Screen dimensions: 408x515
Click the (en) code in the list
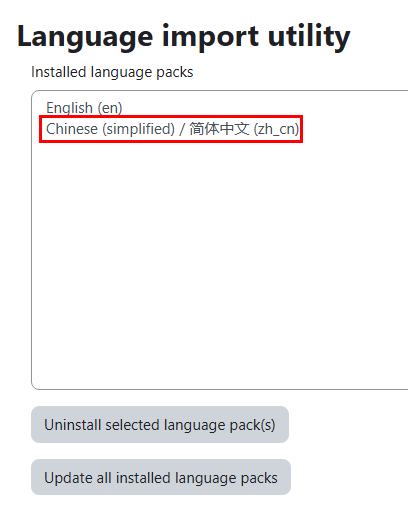pos(110,108)
